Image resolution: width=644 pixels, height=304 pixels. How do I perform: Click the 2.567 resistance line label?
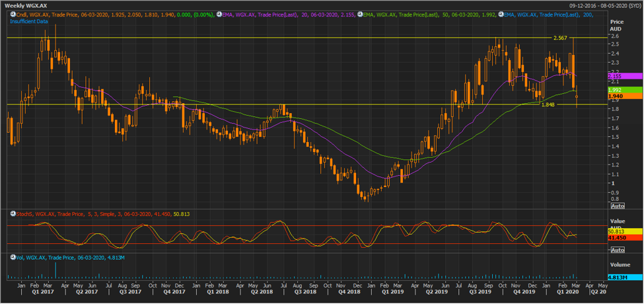(x=560, y=38)
